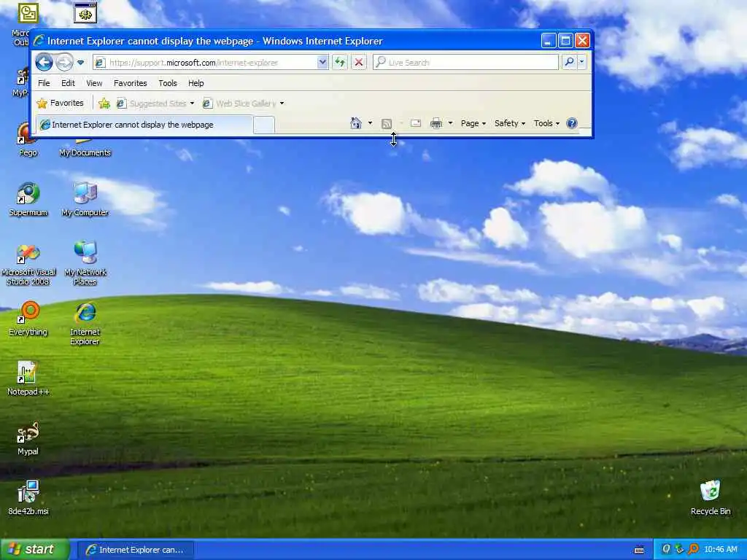Screen dimensions: 747x560
Task: Click the Internet Explorer taskbar button
Action: (135, 550)
